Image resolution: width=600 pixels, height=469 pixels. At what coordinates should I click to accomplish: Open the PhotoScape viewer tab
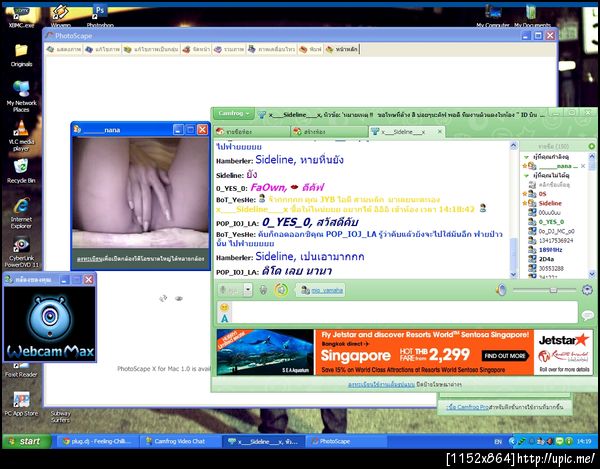[64, 49]
